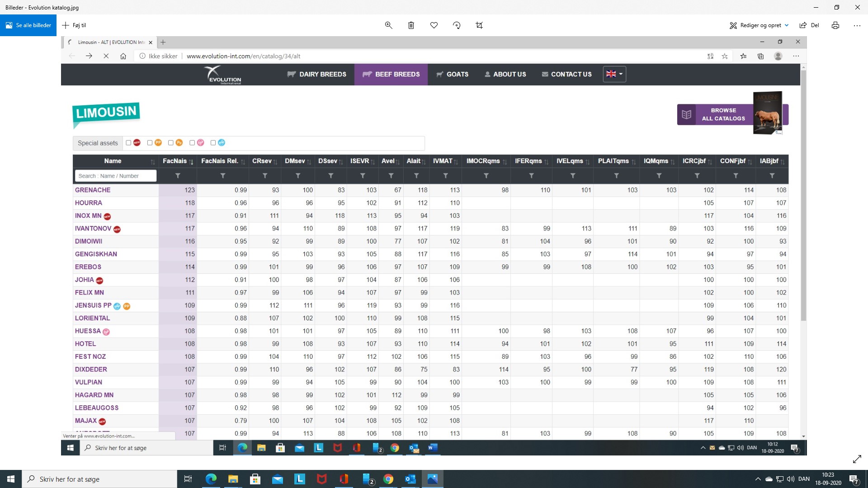Screen dimensions: 868x488
Task: Open Outlook from the taskbar
Action: coord(410,479)
